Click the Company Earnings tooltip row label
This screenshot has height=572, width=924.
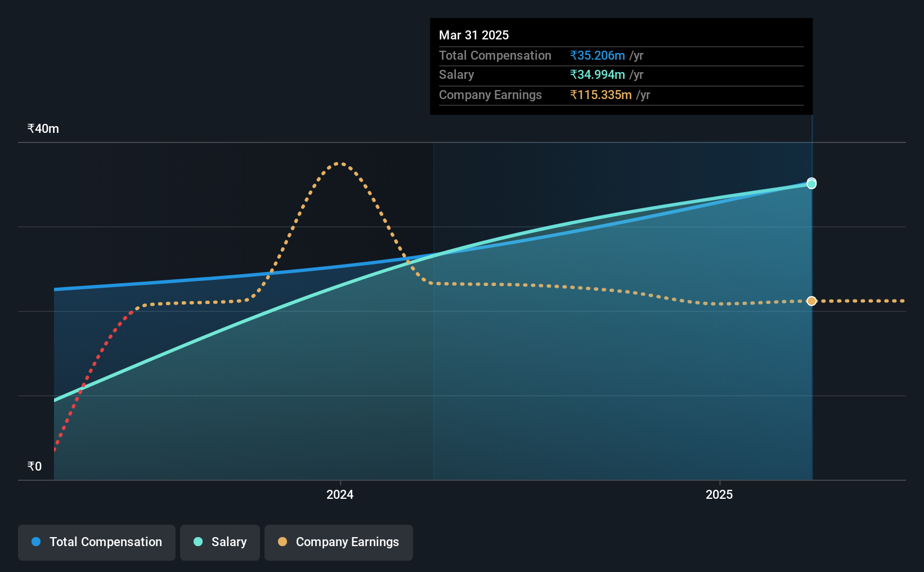(490, 95)
